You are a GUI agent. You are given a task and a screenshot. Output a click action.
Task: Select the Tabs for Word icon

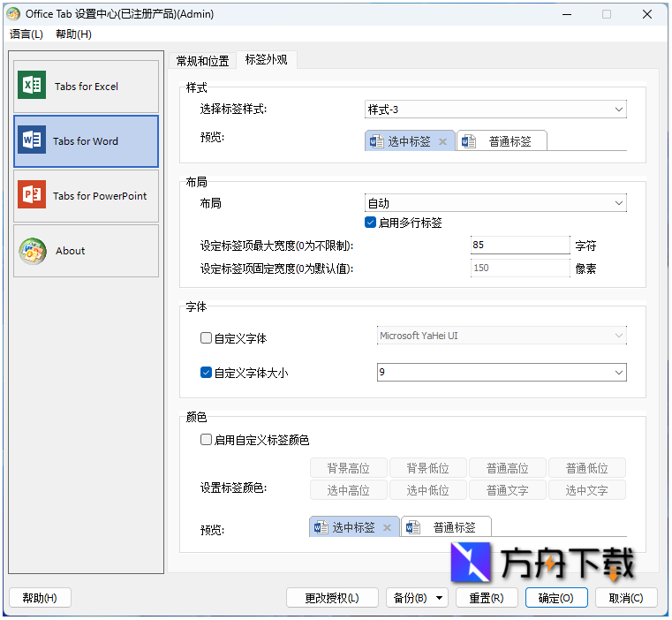coord(32,140)
